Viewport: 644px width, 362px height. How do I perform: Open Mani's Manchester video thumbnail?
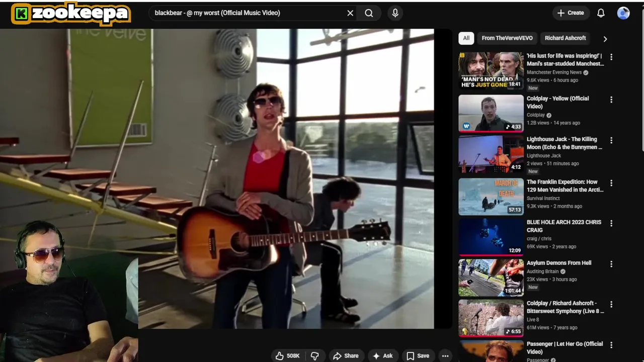pos(491,71)
